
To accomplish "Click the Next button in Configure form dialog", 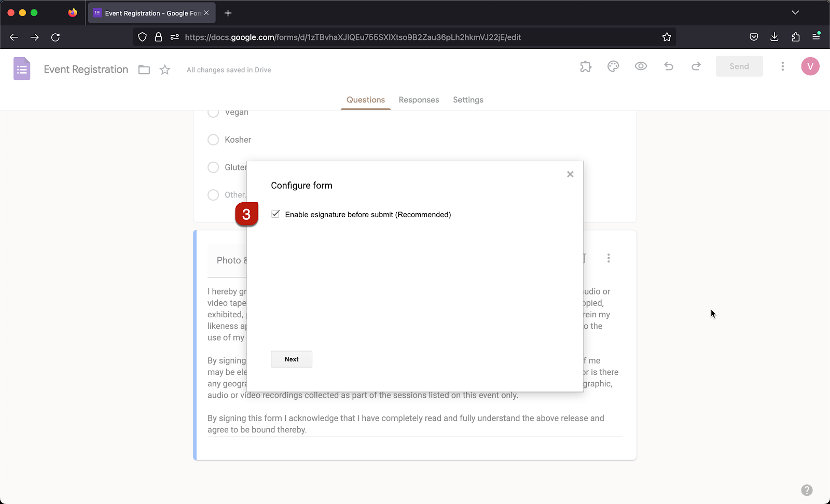I will point(291,359).
